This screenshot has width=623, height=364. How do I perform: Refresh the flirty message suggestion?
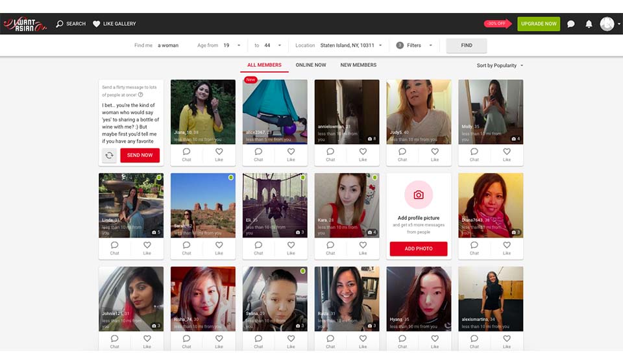pos(109,155)
